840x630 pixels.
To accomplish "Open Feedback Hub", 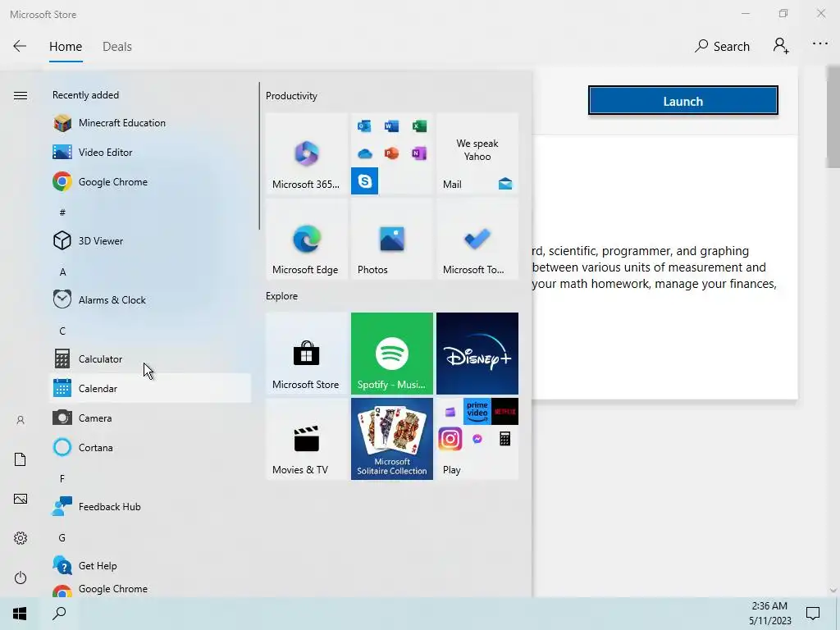I will coord(150,507).
